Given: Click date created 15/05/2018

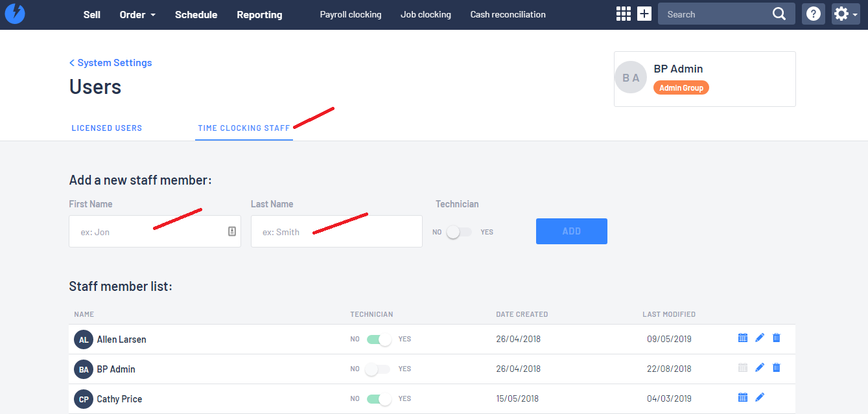Looking at the screenshot, I should [x=518, y=398].
